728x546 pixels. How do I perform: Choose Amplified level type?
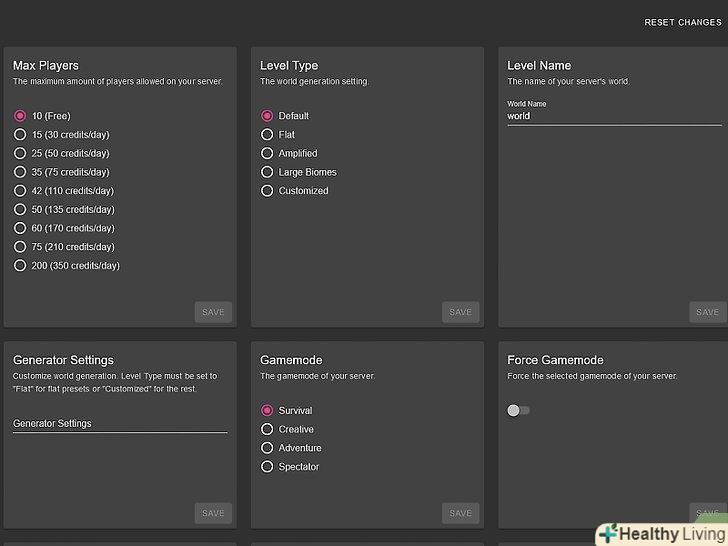(267, 153)
